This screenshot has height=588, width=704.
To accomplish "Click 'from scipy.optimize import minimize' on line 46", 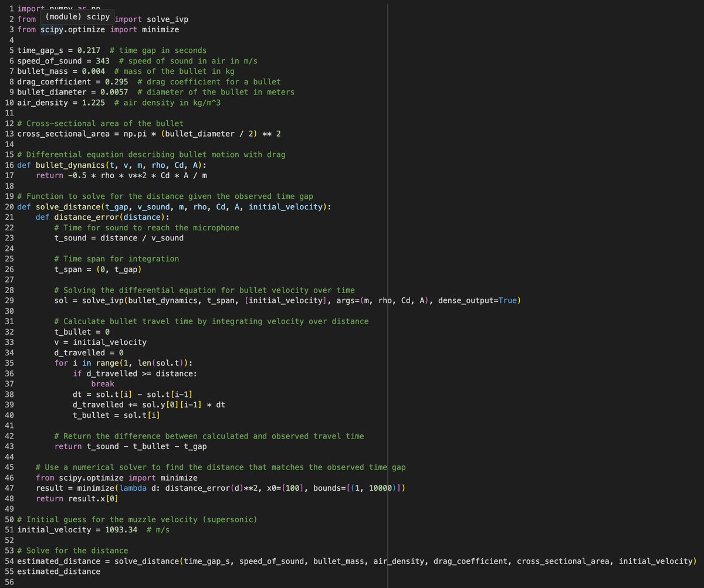I will 117,478.
